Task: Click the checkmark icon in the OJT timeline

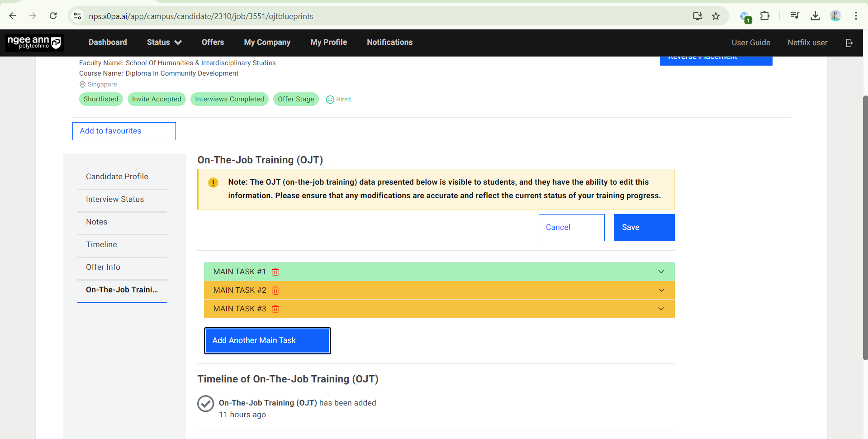Action: tap(206, 403)
